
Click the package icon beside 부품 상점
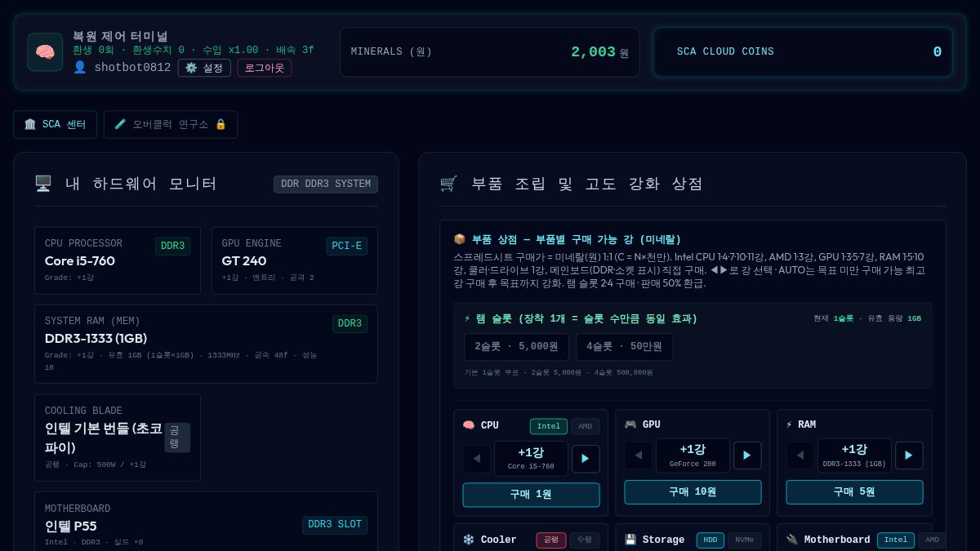460,240
